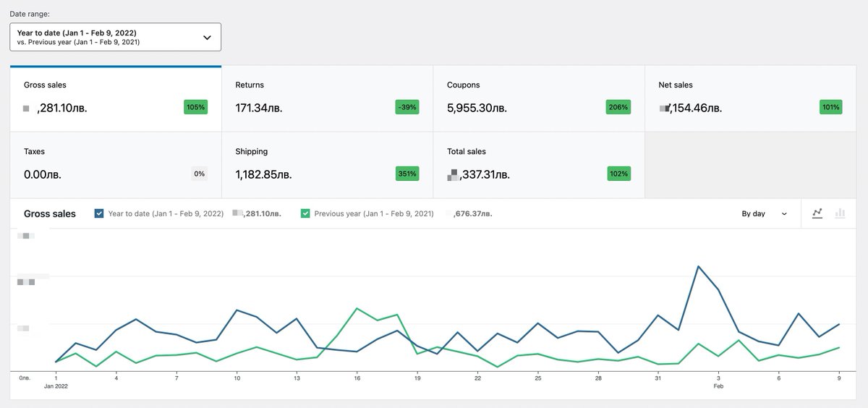Select the Total sales summary tab

coord(538,165)
